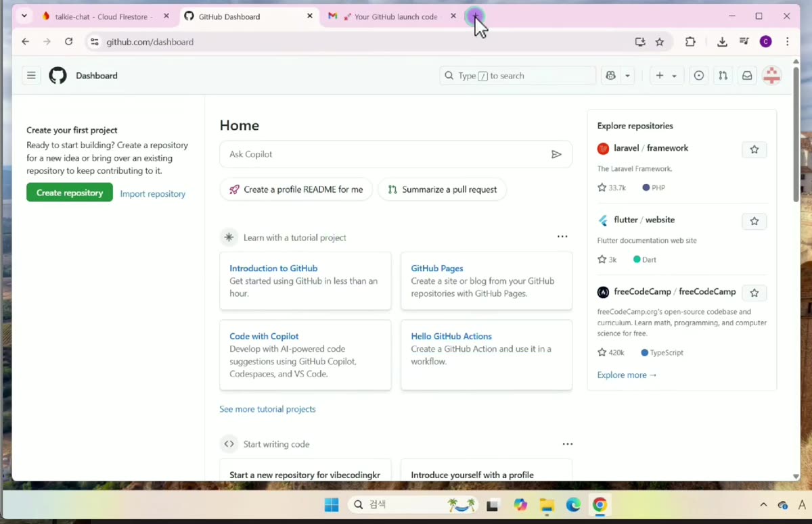Expand the Copilot dropdown arrow in header
Image resolution: width=812 pixels, height=524 pixels.
tap(628, 76)
